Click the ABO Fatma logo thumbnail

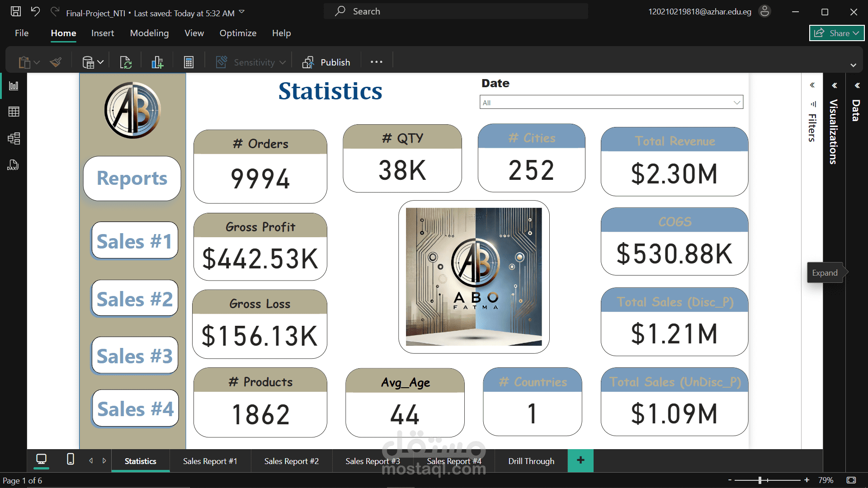(474, 277)
